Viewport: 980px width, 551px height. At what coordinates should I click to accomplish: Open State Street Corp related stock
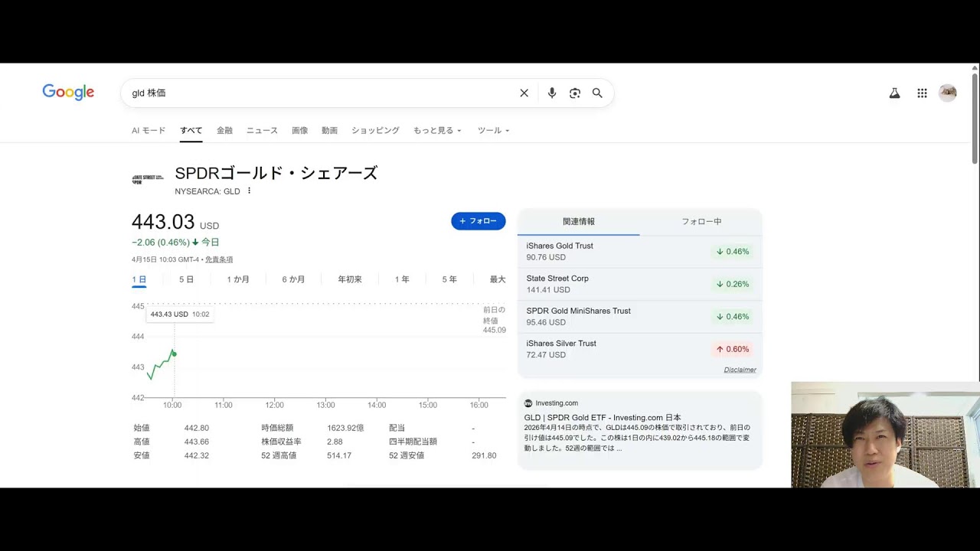(x=640, y=284)
